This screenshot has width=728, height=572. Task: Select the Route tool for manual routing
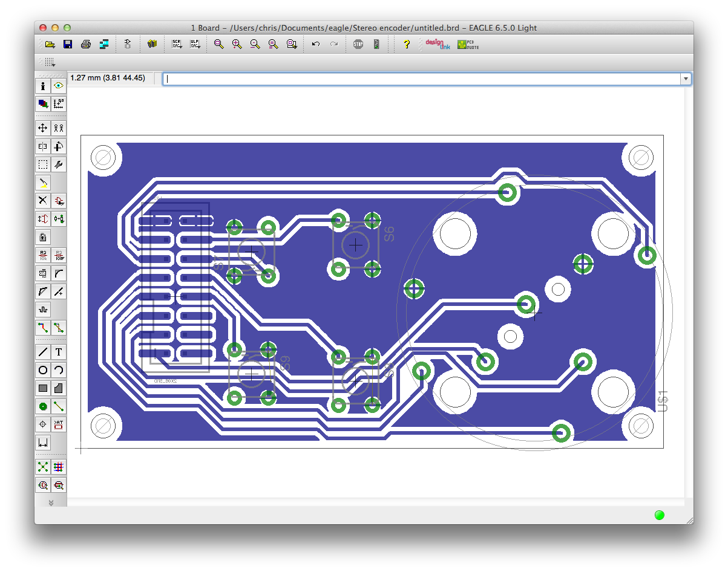pyautogui.click(x=43, y=328)
